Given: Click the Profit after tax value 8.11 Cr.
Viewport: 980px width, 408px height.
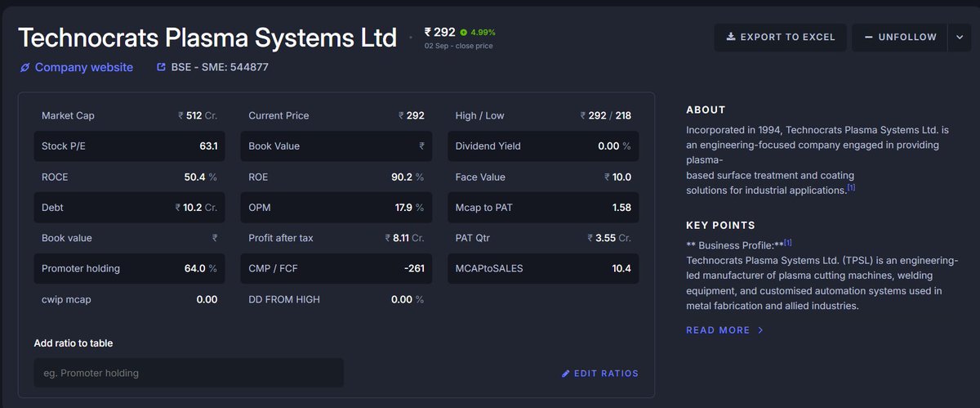Looking at the screenshot, I should click(x=405, y=238).
